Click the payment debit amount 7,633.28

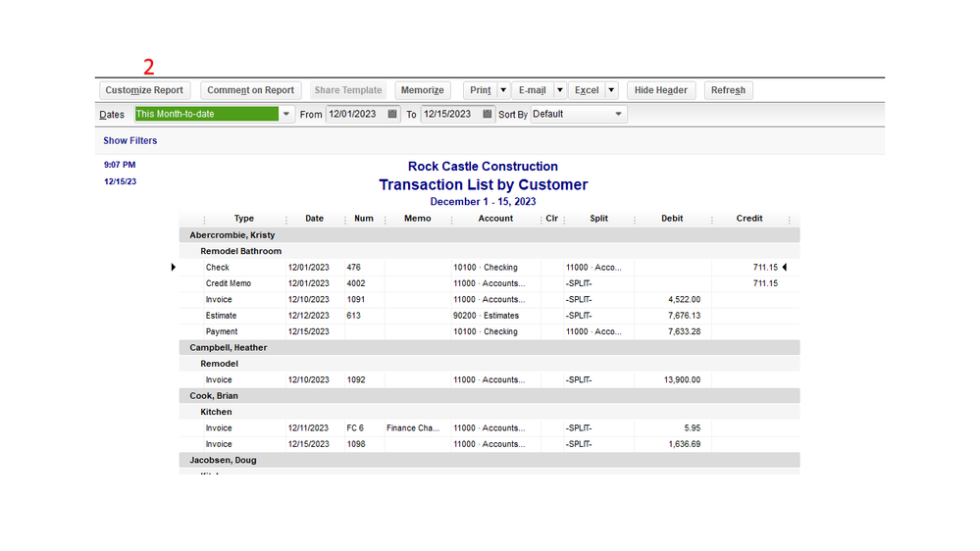pos(685,331)
